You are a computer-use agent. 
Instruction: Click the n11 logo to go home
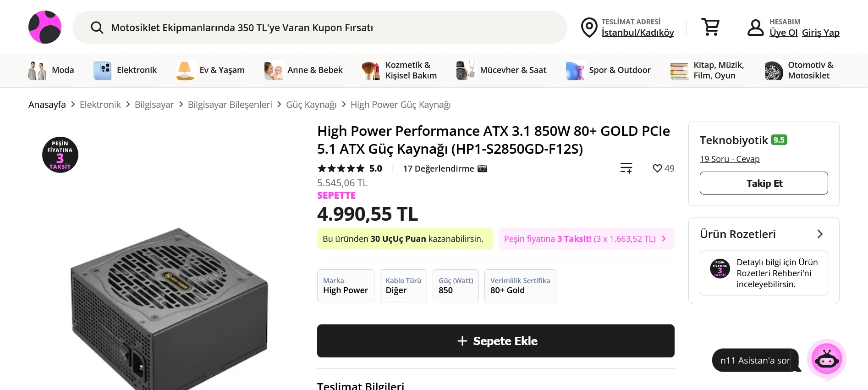click(x=45, y=27)
